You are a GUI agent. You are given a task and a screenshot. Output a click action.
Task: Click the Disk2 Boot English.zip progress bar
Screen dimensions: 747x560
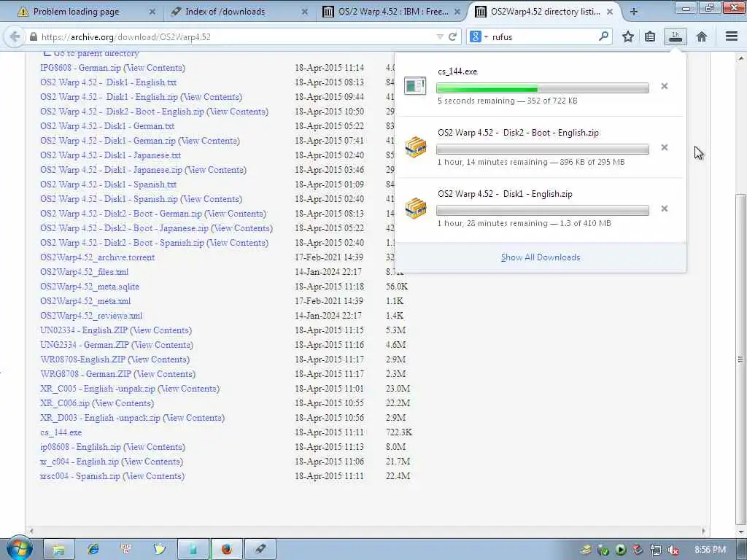coord(543,149)
